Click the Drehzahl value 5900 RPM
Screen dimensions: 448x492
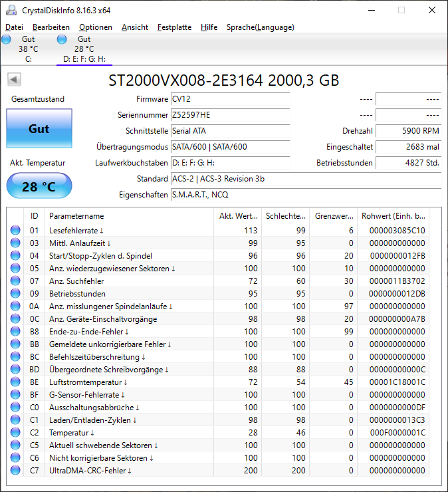(x=409, y=131)
